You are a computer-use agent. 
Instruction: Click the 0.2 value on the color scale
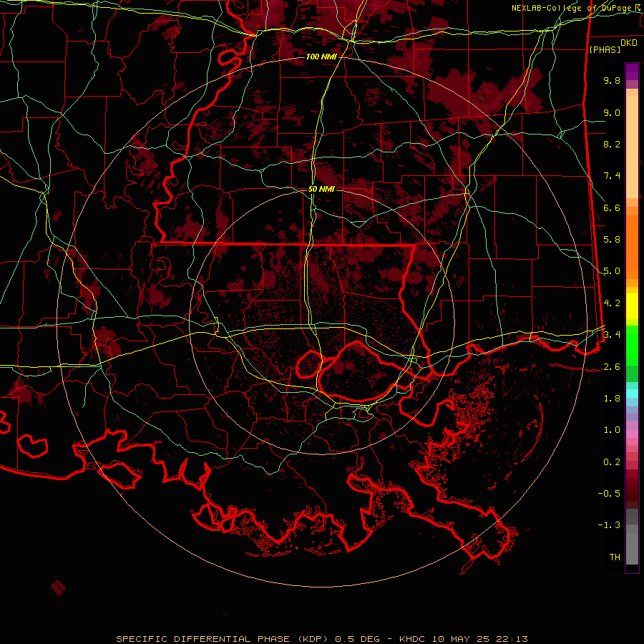pyautogui.click(x=612, y=462)
